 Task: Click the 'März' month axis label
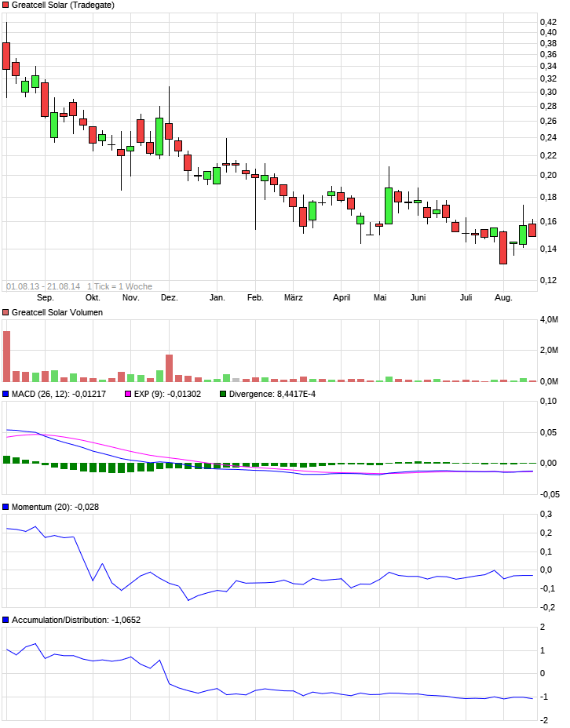click(293, 297)
